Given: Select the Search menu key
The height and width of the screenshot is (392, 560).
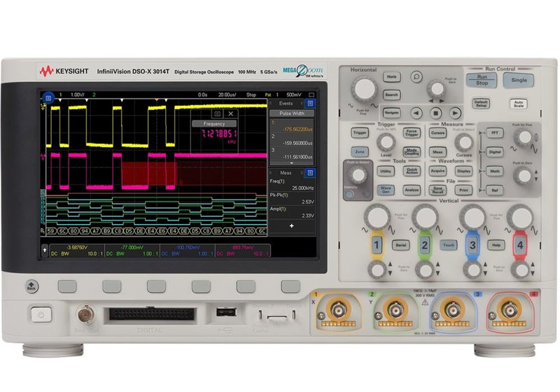Looking at the screenshot, I should [391, 95].
